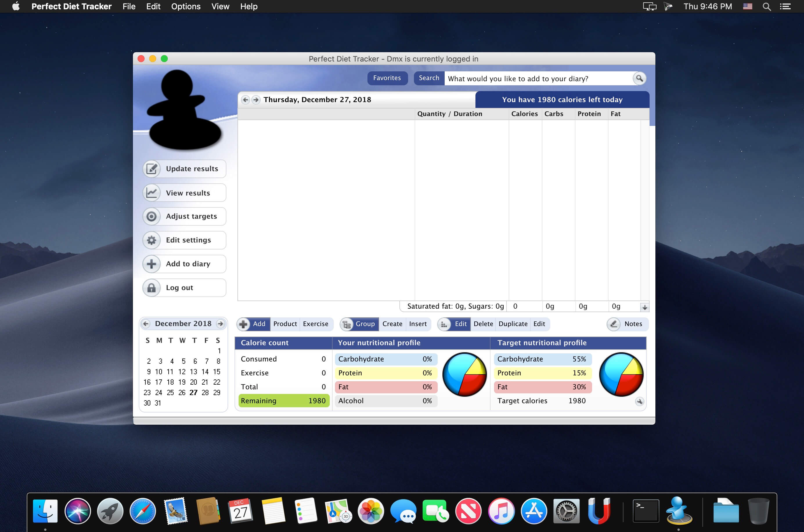This screenshot has width=804, height=532.
Task: Click the Notes pencil icon
Action: (614, 324)
